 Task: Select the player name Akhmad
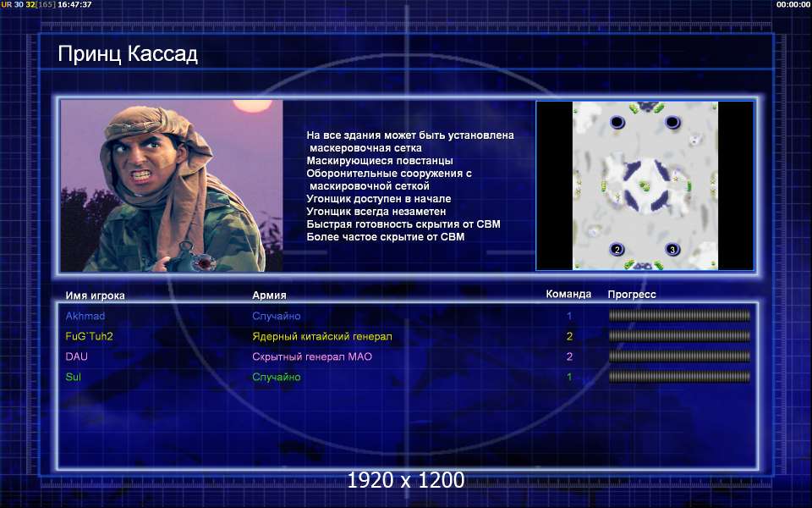tap(85, 316)
